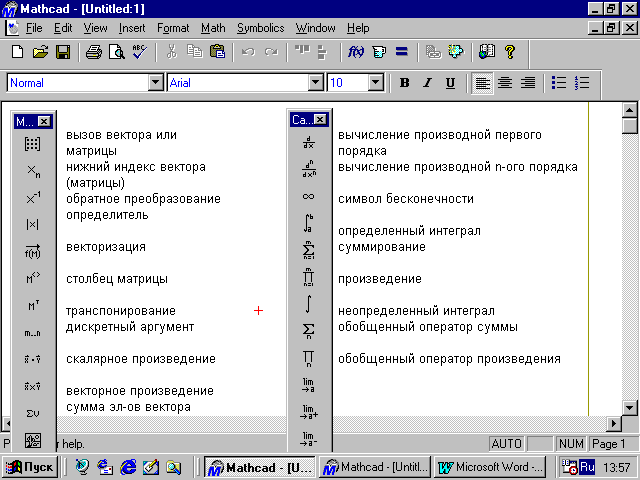The width and height of the screenshot is (640, 480).
Task: Select the dot product icon
Action: pyautogui.click(x=33, y=360)
